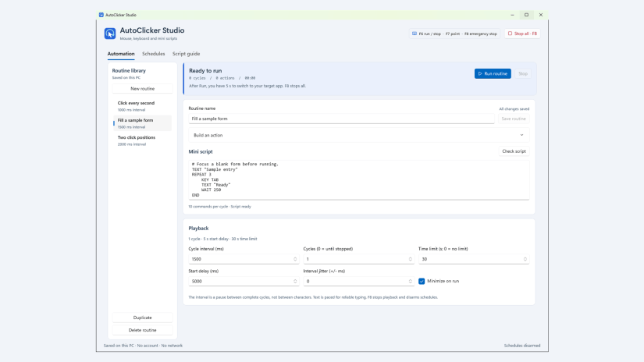Adjust the Start delay spinner arrows
The height and width of the screenshot is (362, 644).
[x=295, y=281]
